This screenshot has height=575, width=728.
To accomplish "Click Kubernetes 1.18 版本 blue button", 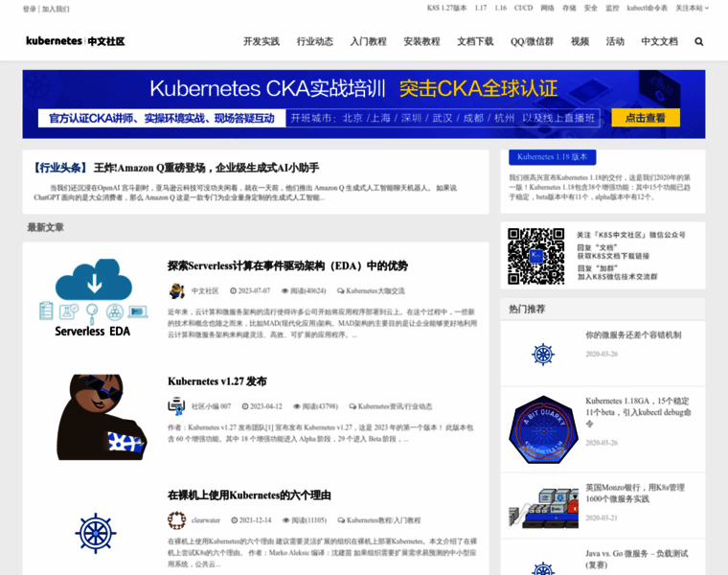I will tap(552, 157).
